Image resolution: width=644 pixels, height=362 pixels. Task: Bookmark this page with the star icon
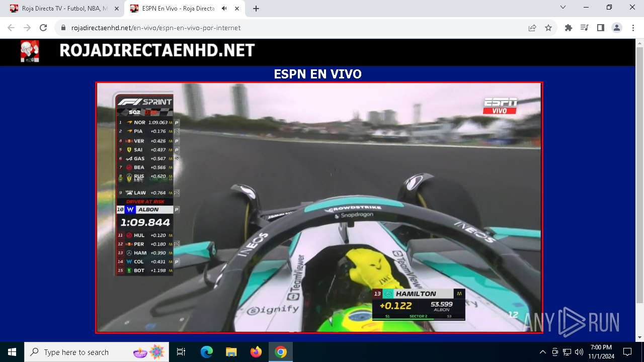coord(548,28)
